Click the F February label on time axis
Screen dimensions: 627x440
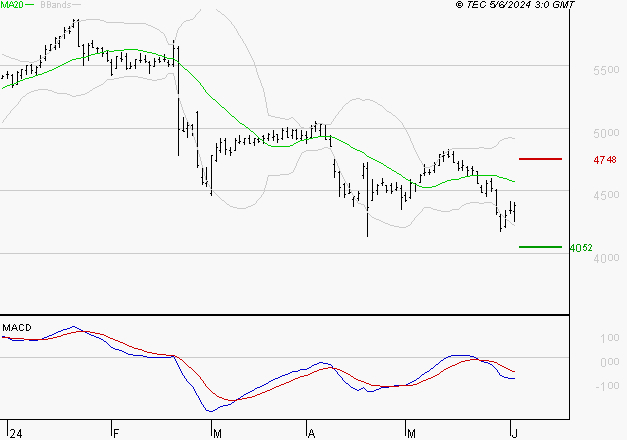click(x=116, y=434)
